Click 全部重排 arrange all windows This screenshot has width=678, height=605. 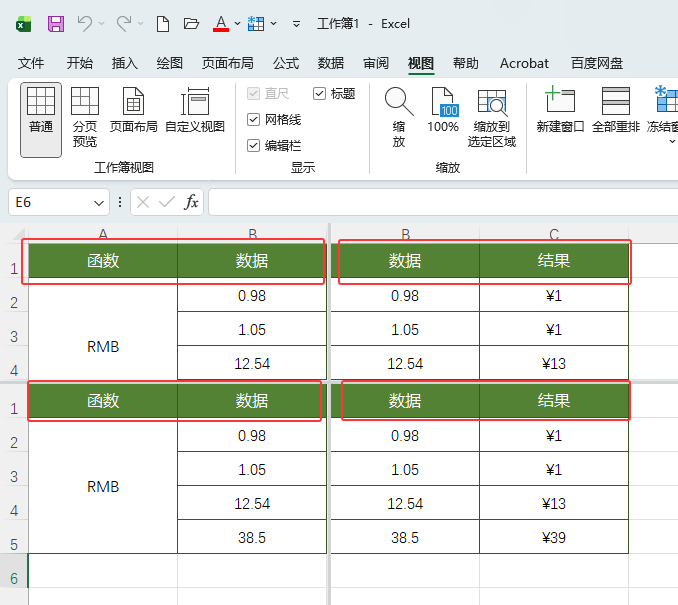[616, 109]
